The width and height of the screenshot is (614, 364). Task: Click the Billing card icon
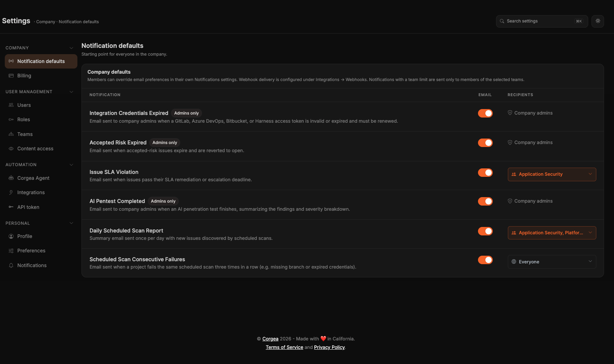click(x=11, y=76)
